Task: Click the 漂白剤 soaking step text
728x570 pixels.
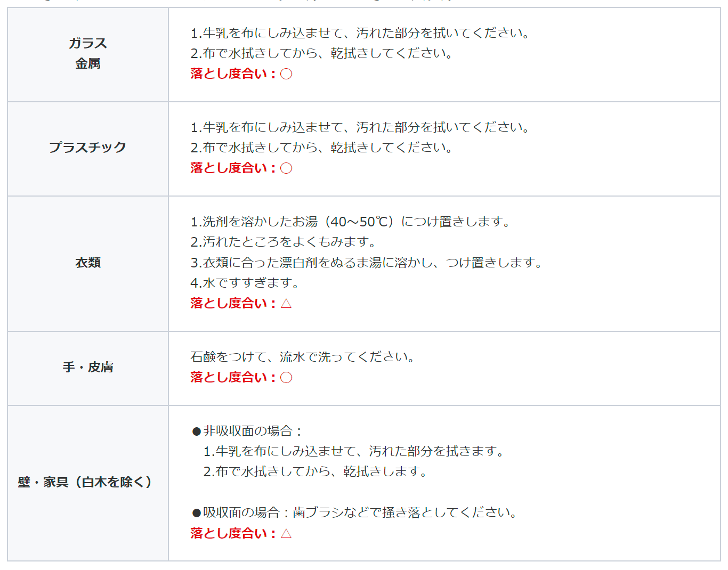Action: click(x=366, y=263)
